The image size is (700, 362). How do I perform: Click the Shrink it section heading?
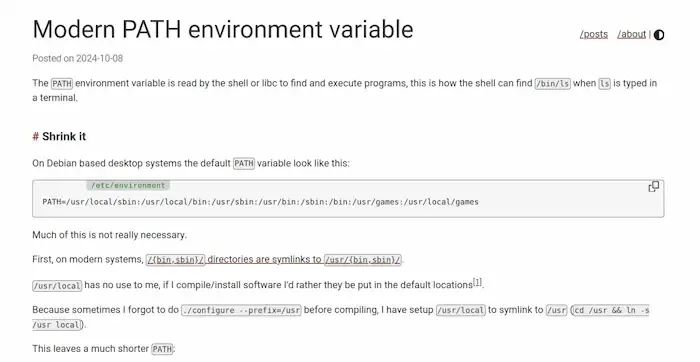[x=64, y=137]
